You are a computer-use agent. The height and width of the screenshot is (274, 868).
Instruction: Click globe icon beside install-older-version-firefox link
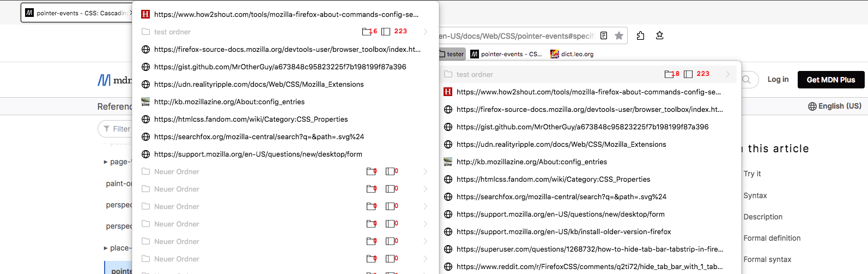click(448, 231)
